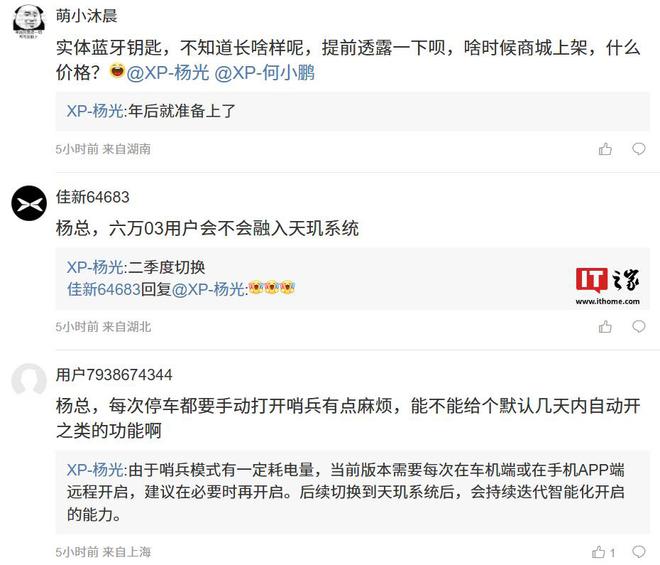Reply to the comment from 佳新64683

click(x=639, y=326)
